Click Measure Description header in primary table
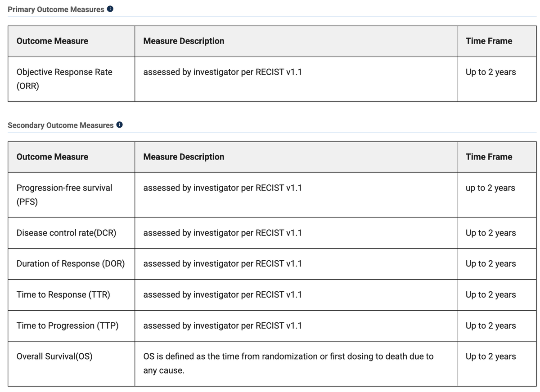The width and height of the screenshot is (540, 392). (296, 41)
